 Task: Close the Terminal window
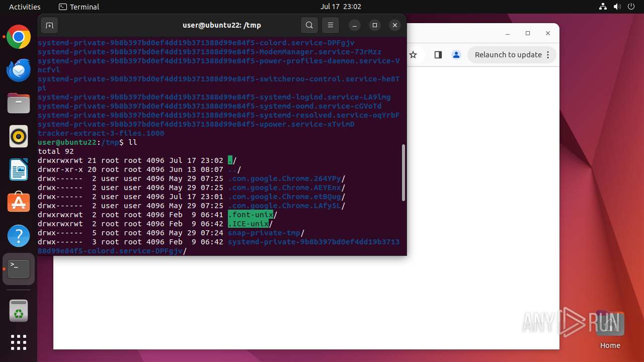pos(395,25)
